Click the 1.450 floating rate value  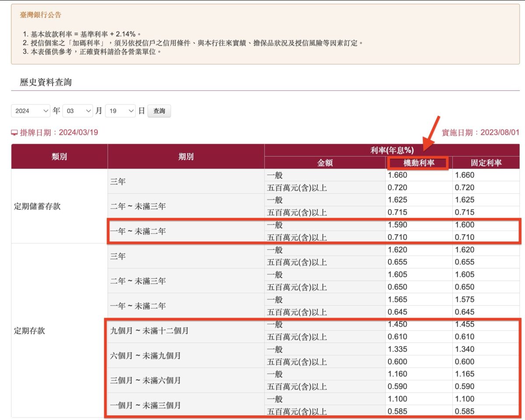[x=398, y=325]
